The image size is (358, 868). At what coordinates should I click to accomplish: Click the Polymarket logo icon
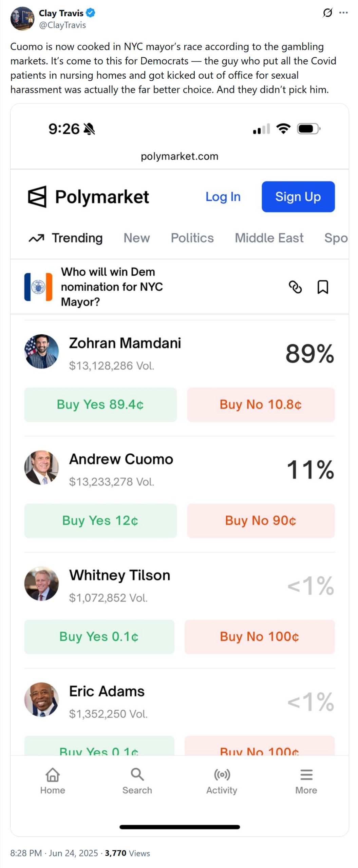(37, 196)
